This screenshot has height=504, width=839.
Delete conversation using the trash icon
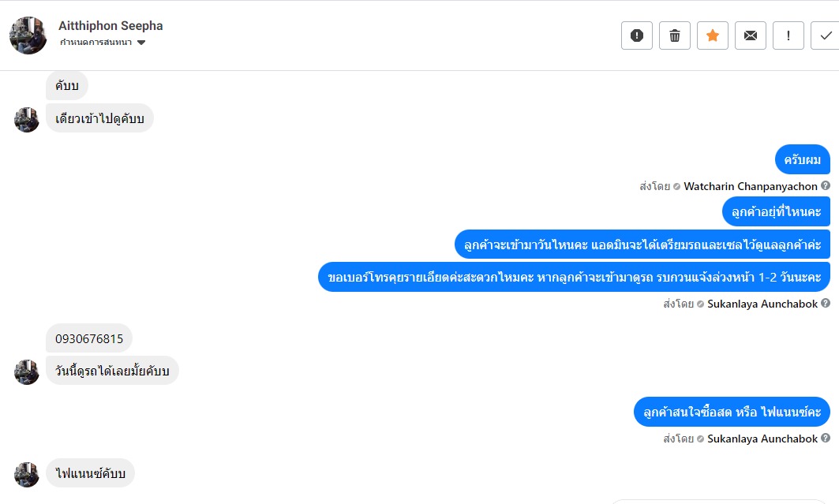pos(675,35)
